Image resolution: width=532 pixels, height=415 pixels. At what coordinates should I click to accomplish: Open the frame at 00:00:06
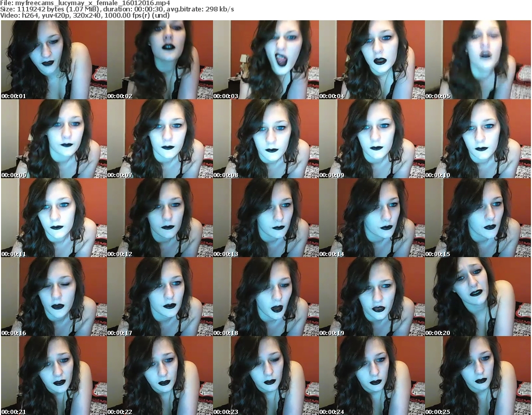[54, 139]
